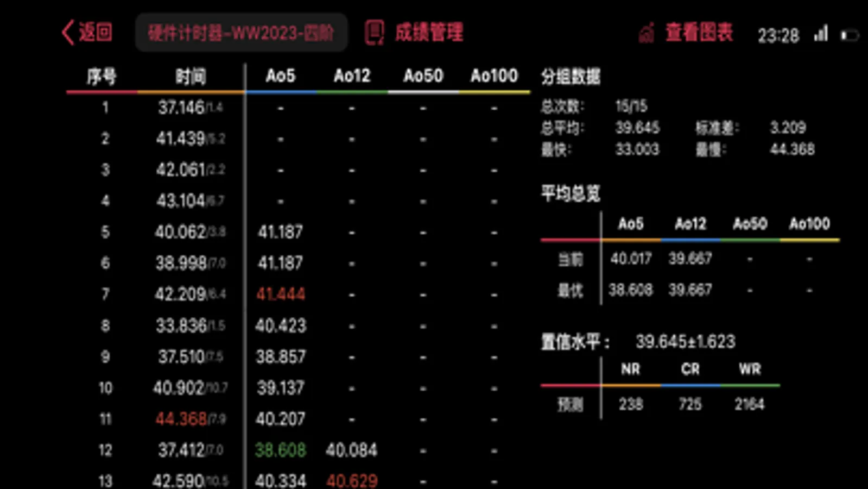
Task: Open 成绩管理 results management
Action: 429,33
